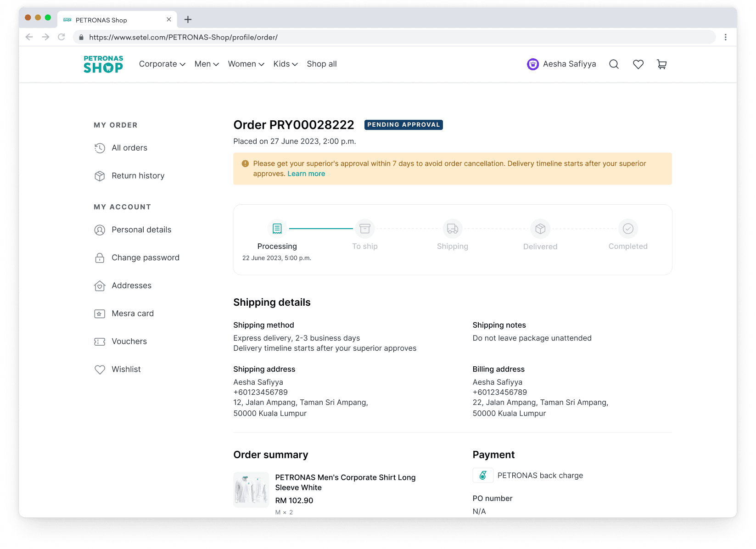Click 'Express delivery, 2-3 business days' text
Image resolution: width=756 pixels, height=549 pixels.
297,338
